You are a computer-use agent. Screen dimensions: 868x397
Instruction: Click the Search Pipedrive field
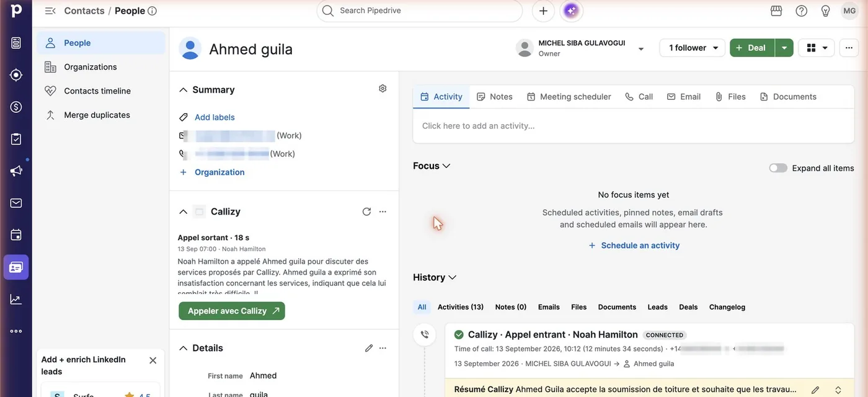[420, 11]
